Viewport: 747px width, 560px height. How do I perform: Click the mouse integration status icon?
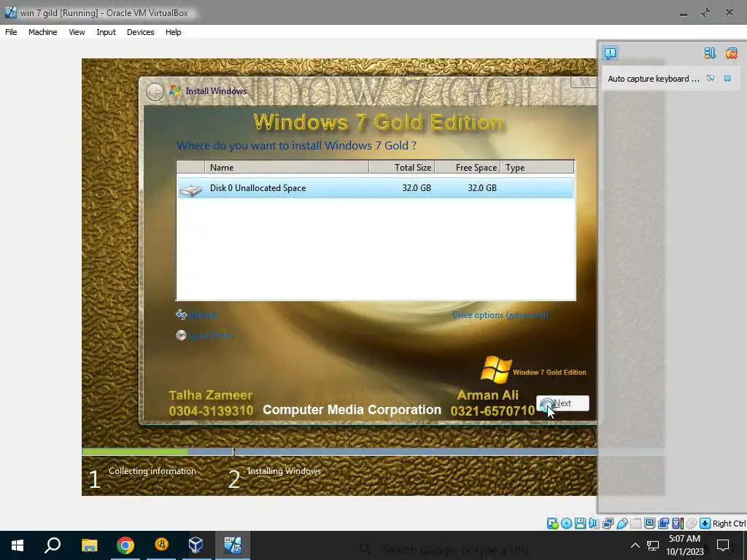[692, 524]
